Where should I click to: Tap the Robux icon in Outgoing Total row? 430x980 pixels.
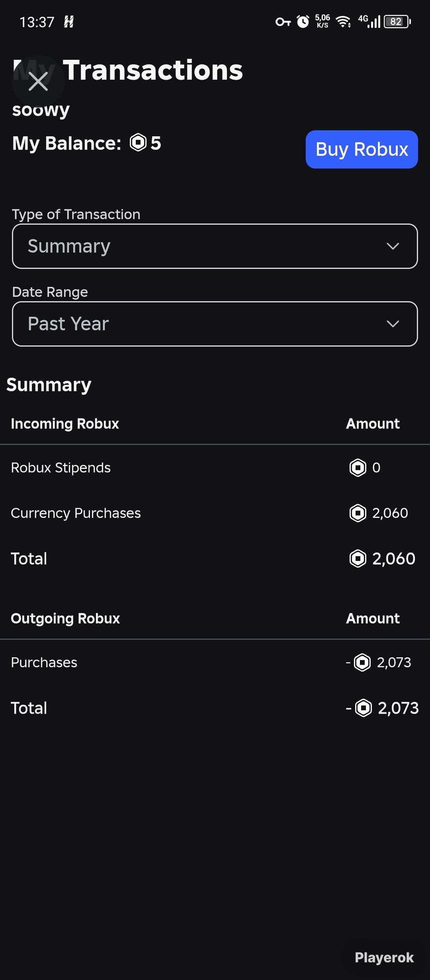coord(363,708)
